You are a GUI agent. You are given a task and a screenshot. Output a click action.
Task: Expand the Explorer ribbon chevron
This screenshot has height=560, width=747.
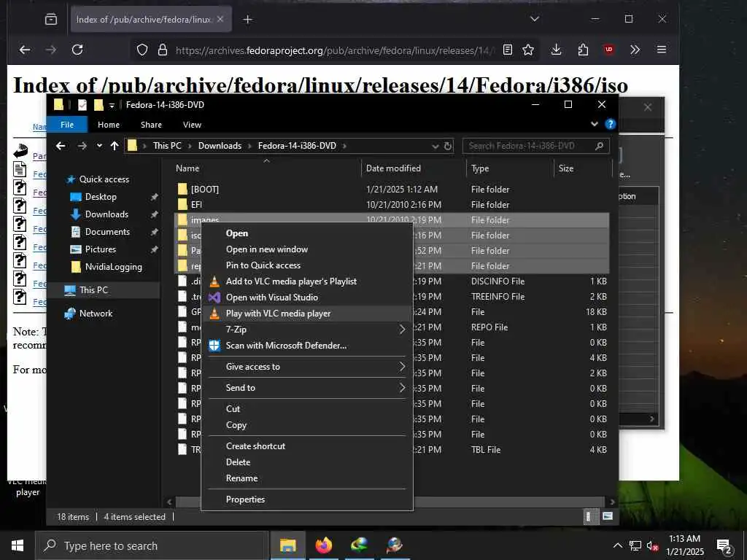pos(595,124)
